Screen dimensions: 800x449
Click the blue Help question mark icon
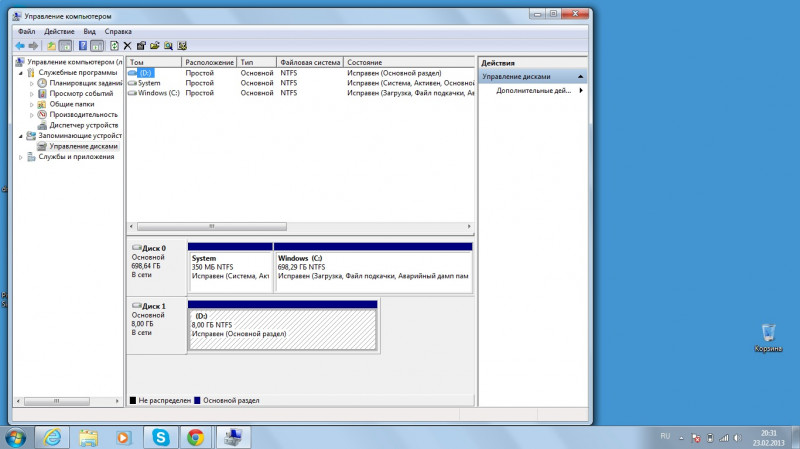pyautogui.click(x=82, y=45)
